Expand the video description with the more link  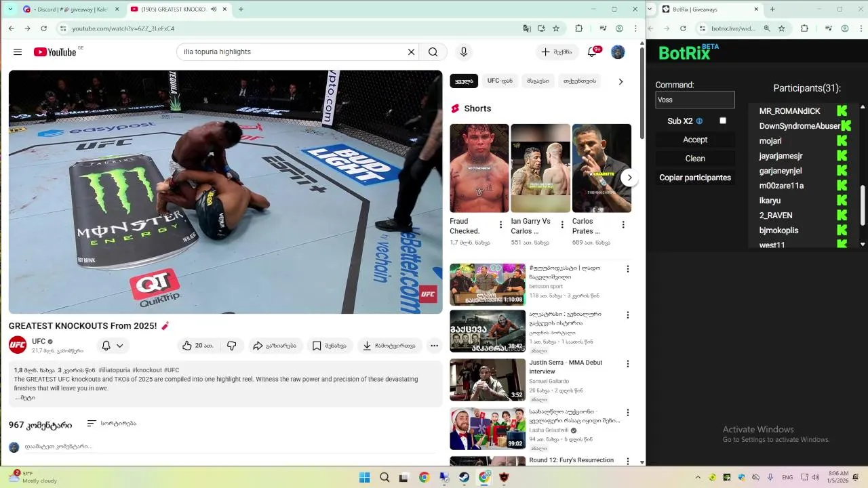(x=24, y=398)
